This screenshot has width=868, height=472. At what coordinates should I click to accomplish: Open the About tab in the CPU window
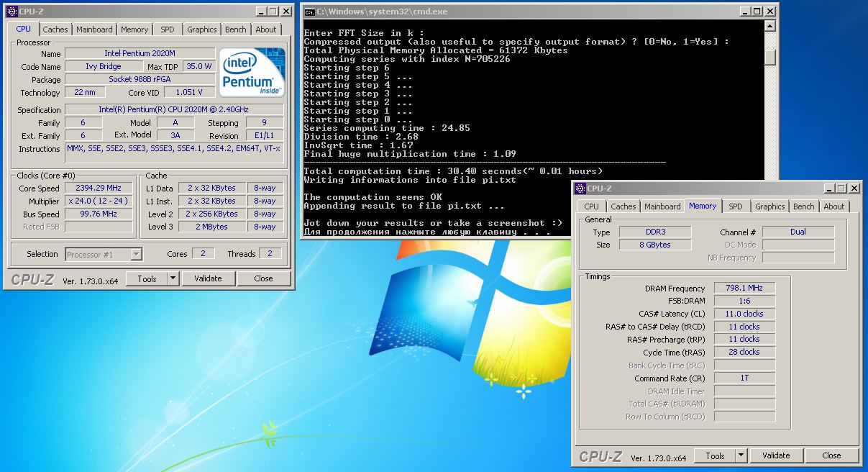[x=266, y=29]
